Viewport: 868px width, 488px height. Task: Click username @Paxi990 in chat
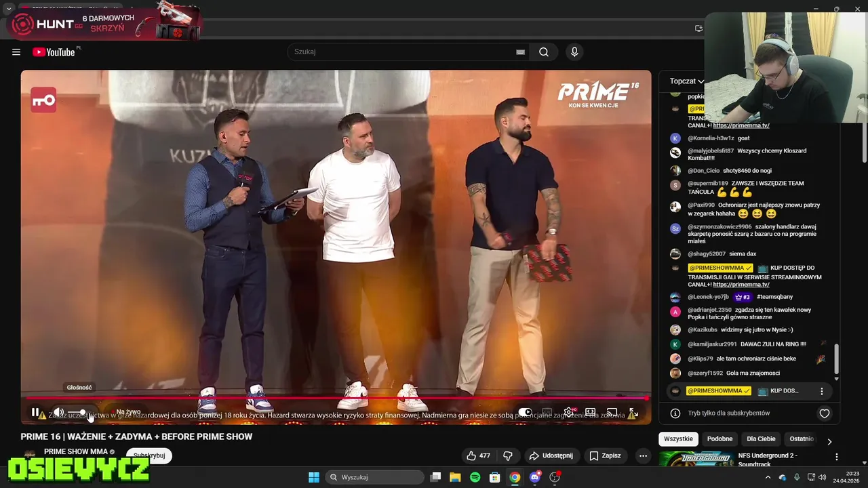(701, 205)
